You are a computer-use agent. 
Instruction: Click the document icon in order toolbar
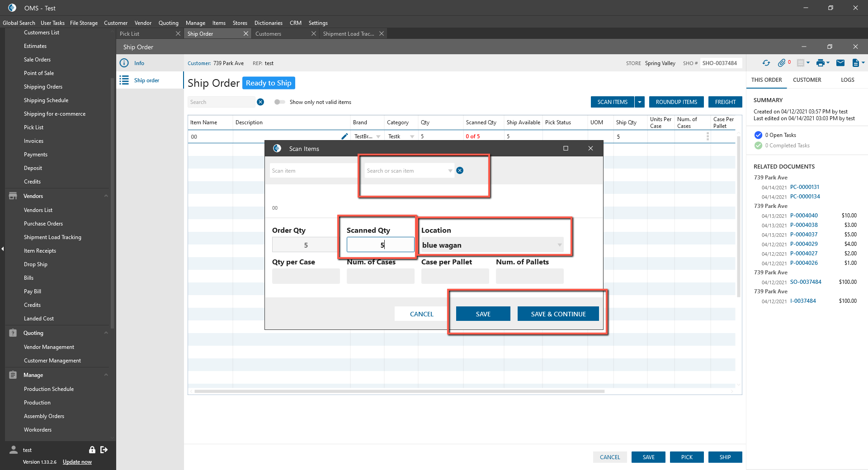(855, 63)
